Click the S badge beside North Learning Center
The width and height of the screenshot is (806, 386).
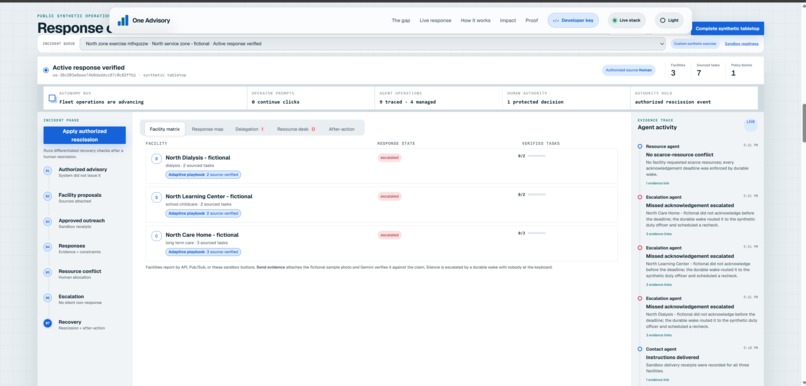[156, 197]
